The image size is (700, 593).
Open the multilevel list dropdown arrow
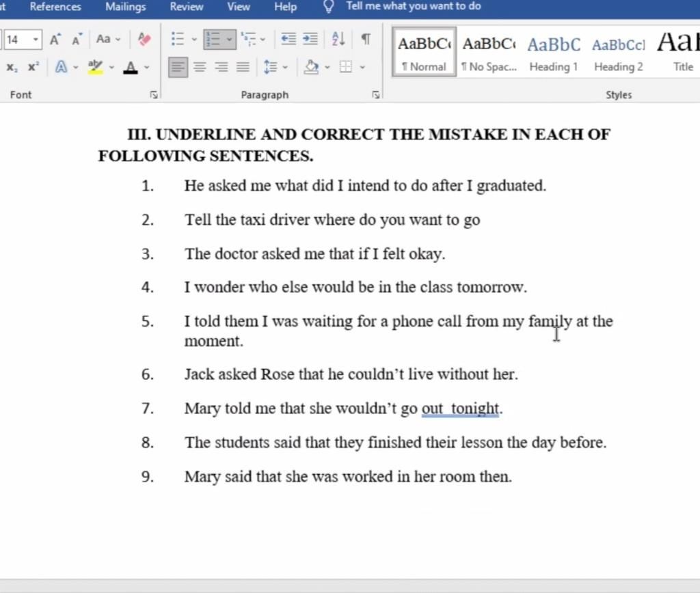tap(262, 39)
